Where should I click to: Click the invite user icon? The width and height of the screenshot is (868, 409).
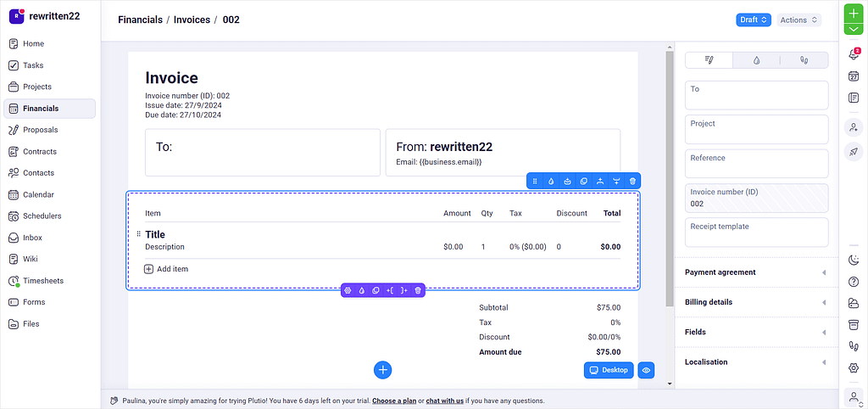(854, 127)
